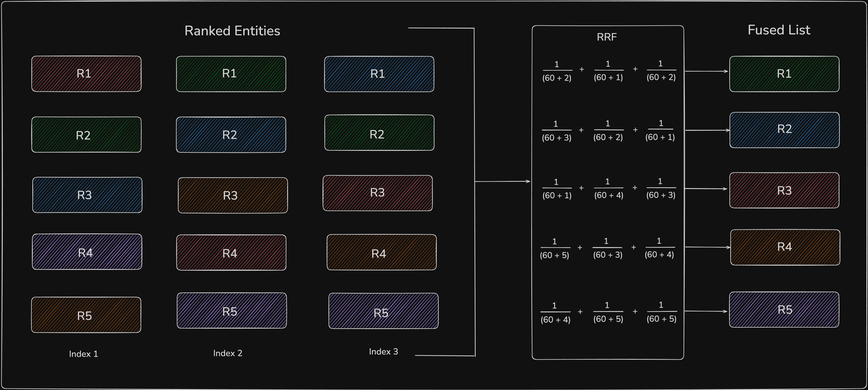The image size is (868, 390).
Task: Click the (60 + 1) term in the fused R3 formula row
Action: pos(557,196)
